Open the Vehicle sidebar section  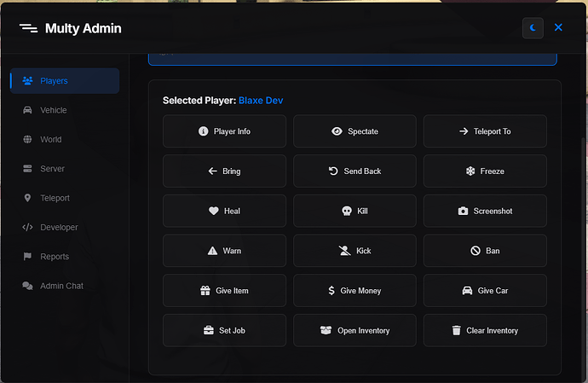point(65,110)
